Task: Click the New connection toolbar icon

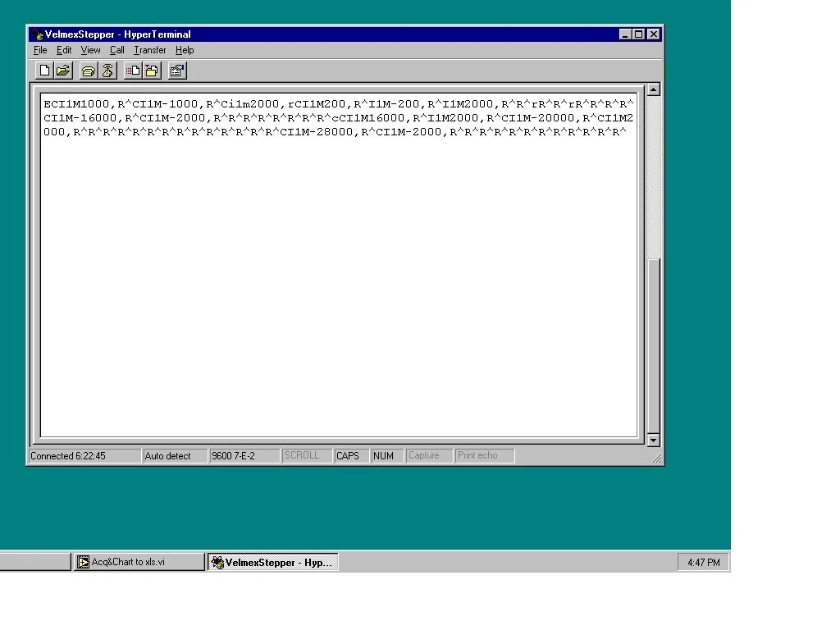Action: [44, 71]
